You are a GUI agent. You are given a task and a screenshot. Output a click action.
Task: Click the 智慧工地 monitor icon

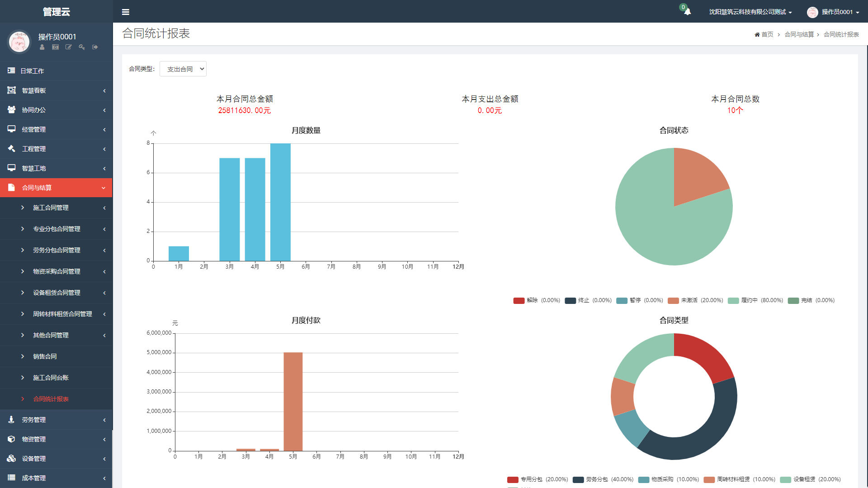(x=11, y=168)
